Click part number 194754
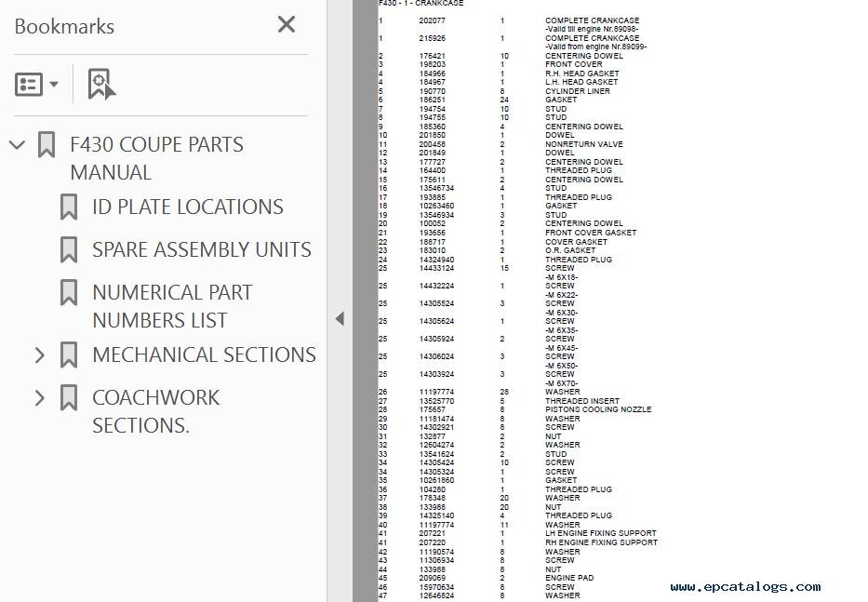Image resolution: width=868 pixels, height=602 pixels. point(432,109)
